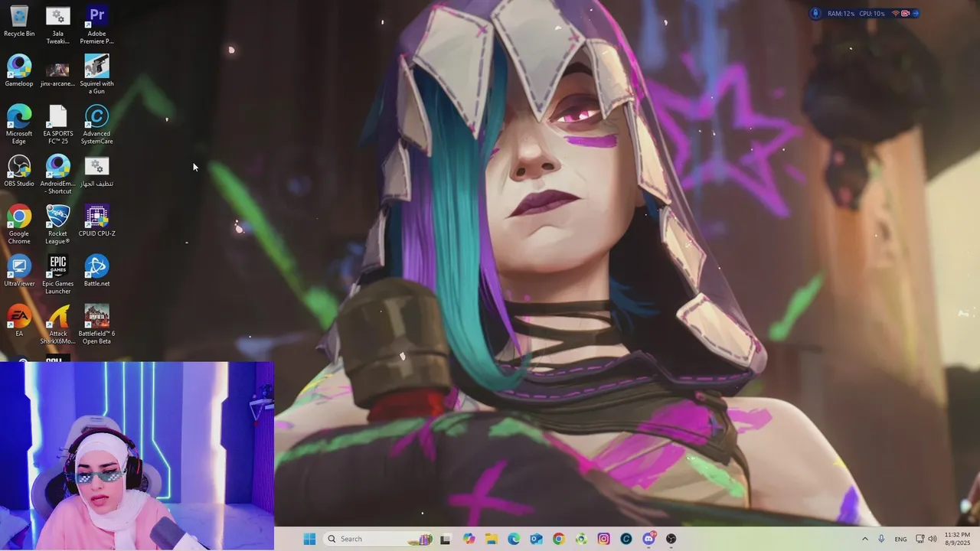980x551 pixels.
Task: Click the CPU: 10% readout
Action: (872, 13)
